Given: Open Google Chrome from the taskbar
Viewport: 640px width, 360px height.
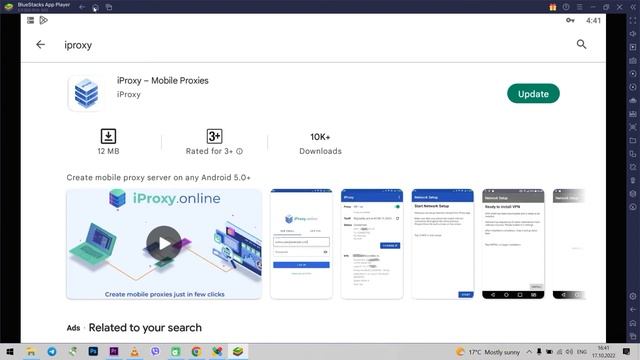Looking at the screenshot, I should (x=196, y=351).
